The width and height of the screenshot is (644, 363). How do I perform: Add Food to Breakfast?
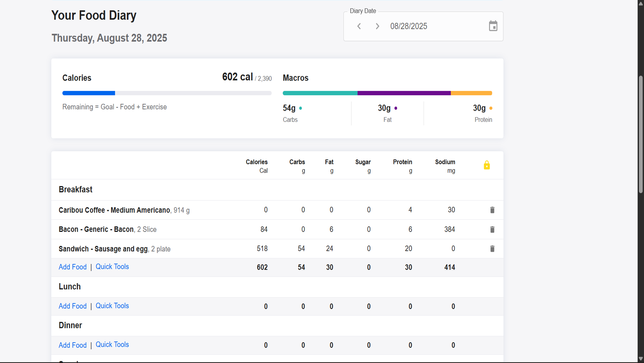72,267
